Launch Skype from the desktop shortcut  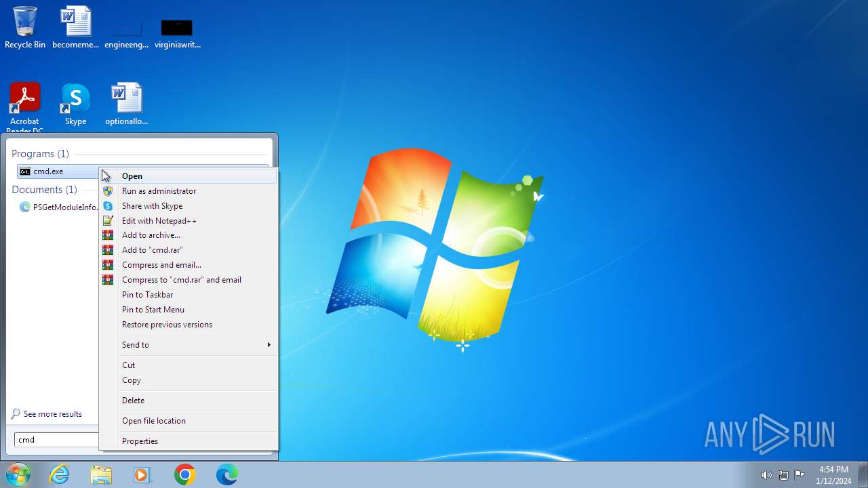[75, 105]
